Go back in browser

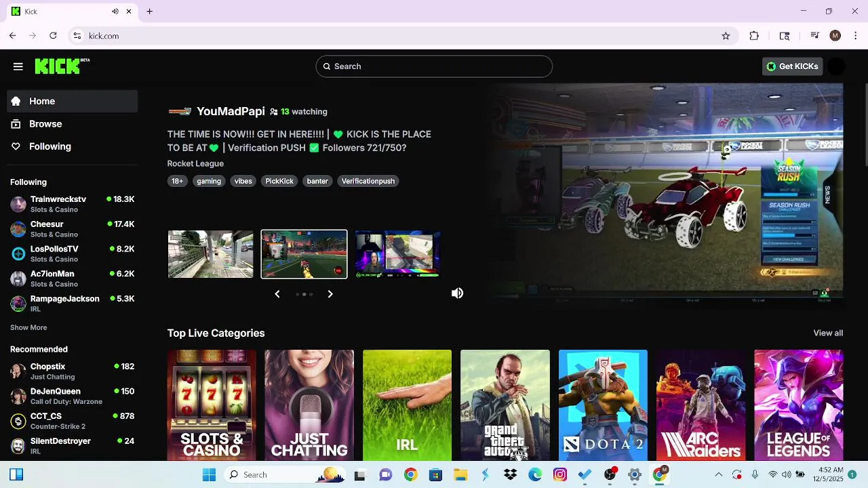coord(13,36)
